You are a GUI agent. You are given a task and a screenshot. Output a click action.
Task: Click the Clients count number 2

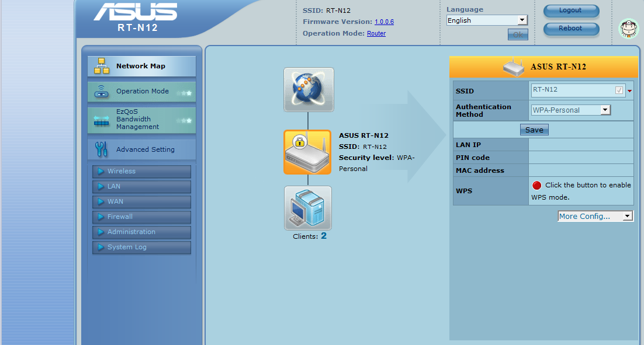coord(324,236)
